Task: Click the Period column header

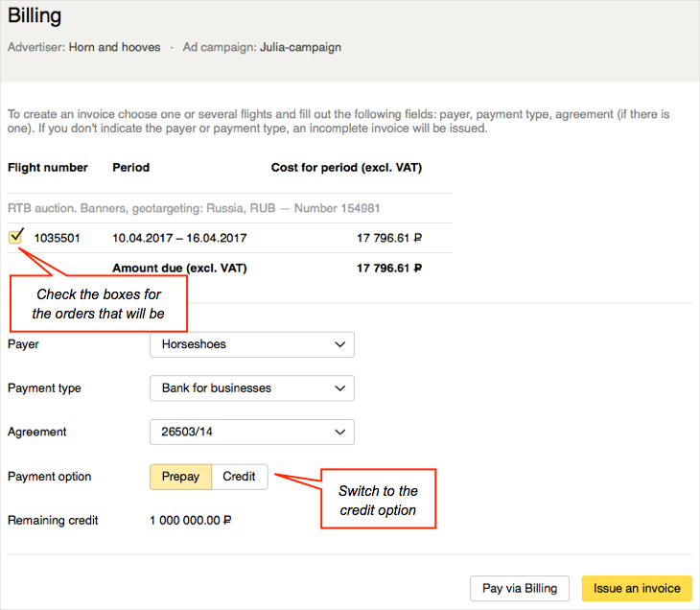Action: point(130,168)
